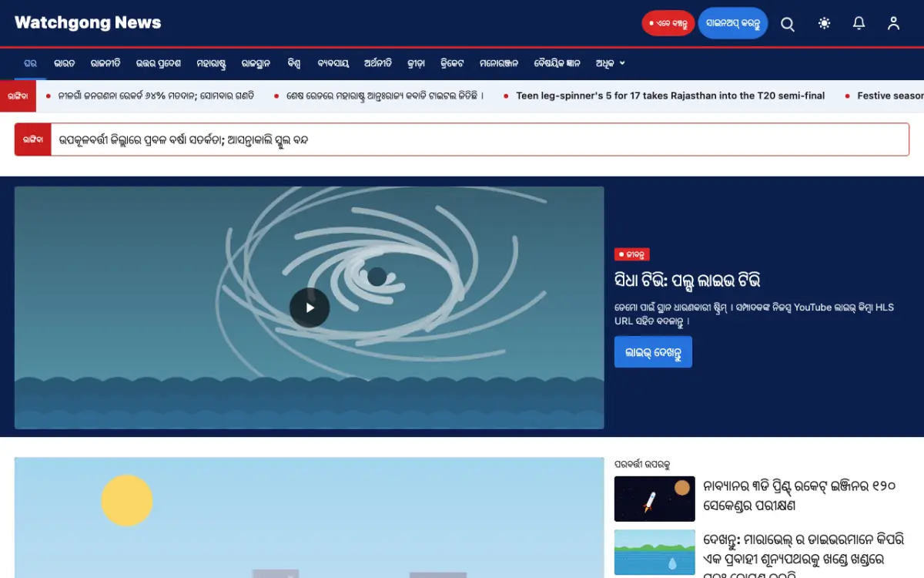
Task: Open ticker headline about 64% voter turnout
Action: coord(156,96)
